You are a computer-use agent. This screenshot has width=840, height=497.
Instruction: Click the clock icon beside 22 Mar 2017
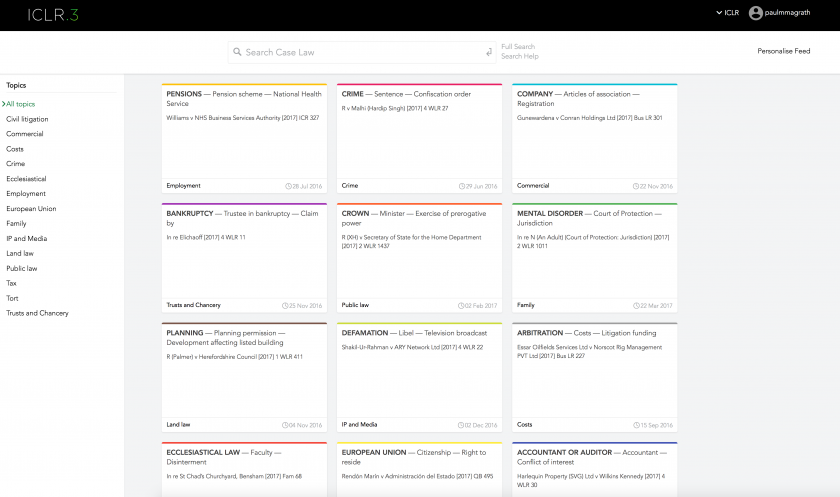click(636, 305)
